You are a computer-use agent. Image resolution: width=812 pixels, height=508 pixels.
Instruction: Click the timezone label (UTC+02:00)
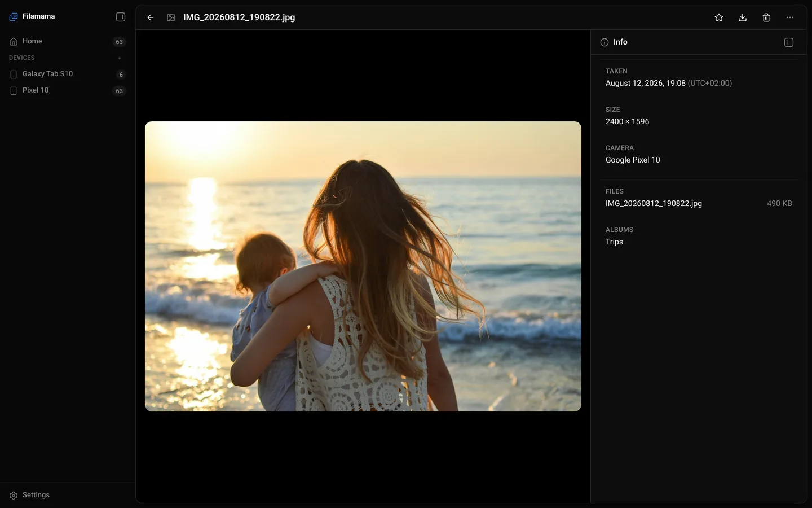pyautogui.click(x=710, y=83)
